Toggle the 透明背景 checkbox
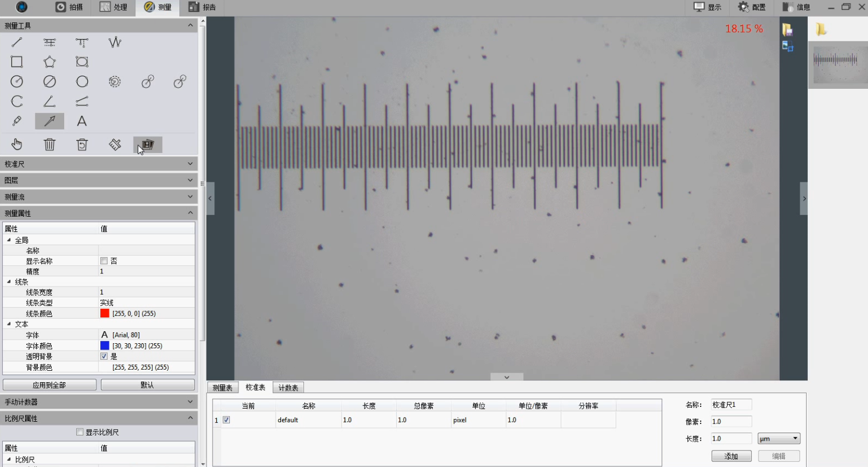Screen dimensions: 868x467 point(104,356)
